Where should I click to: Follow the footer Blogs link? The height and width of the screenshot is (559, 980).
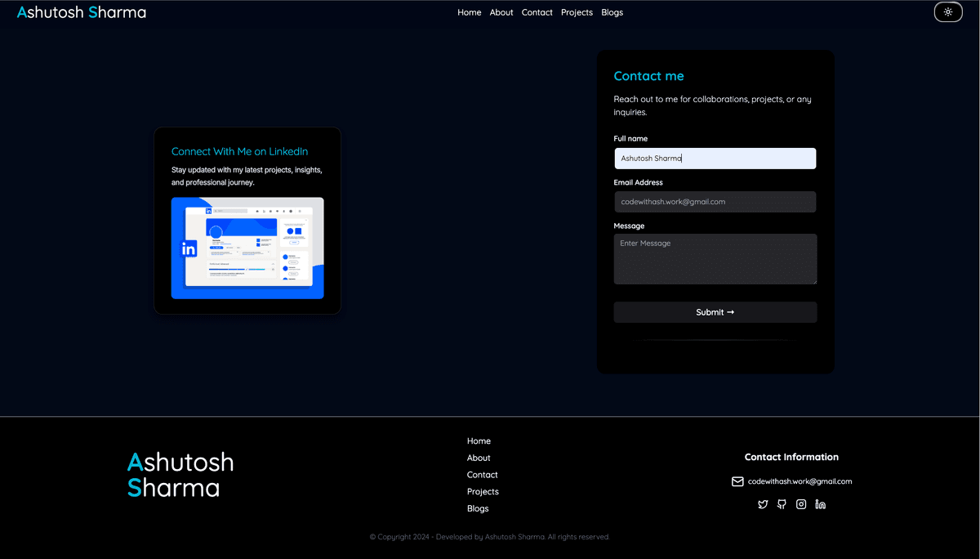[x=478, y=508]
